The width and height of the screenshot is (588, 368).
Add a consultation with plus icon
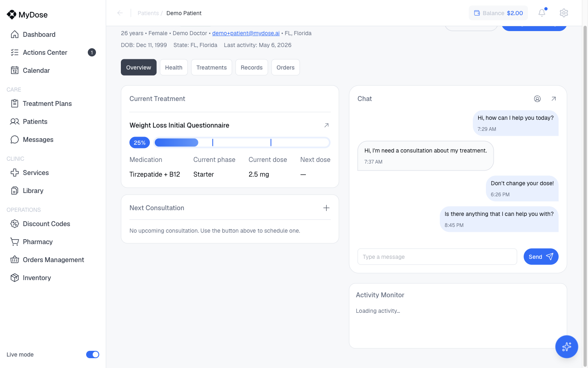click(x=326, y=208)
